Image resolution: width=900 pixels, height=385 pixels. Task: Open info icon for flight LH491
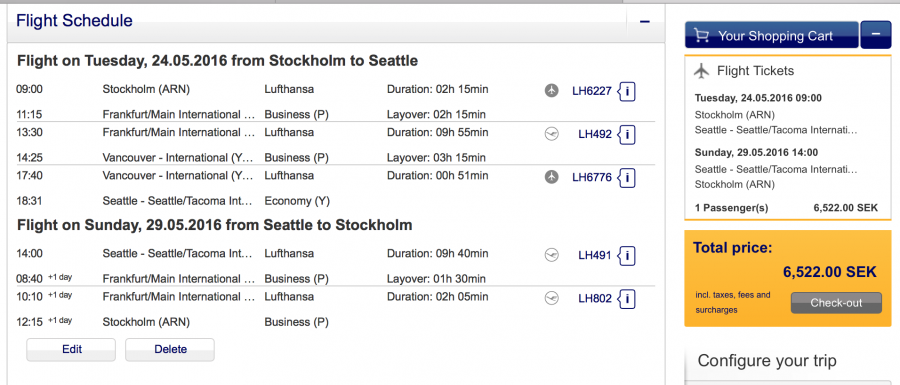click(627, 255)
